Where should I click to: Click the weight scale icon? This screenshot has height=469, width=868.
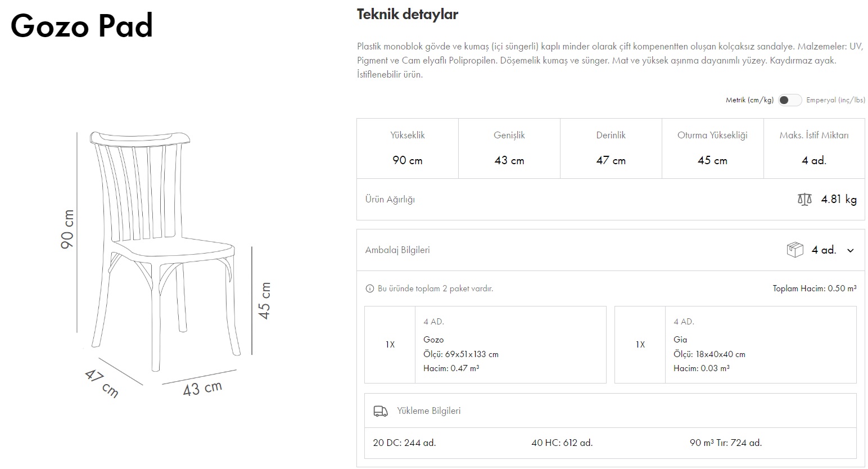[x=804, y=199]
